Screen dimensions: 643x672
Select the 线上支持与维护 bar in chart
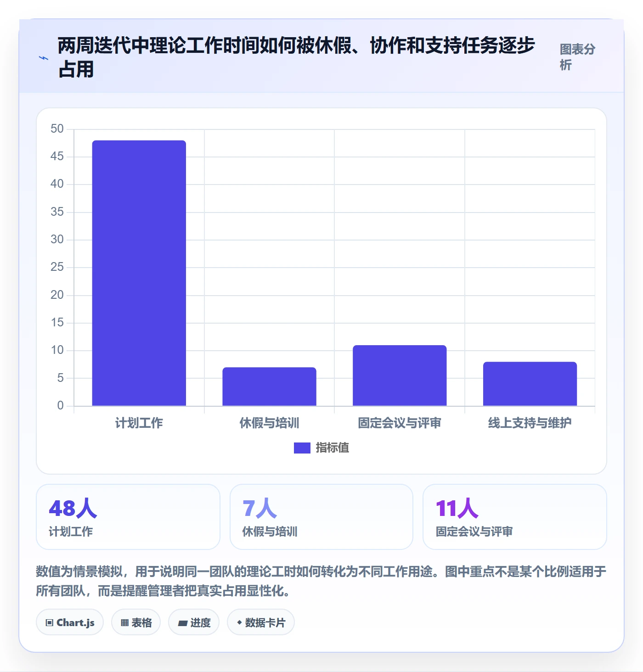(530, 384)
